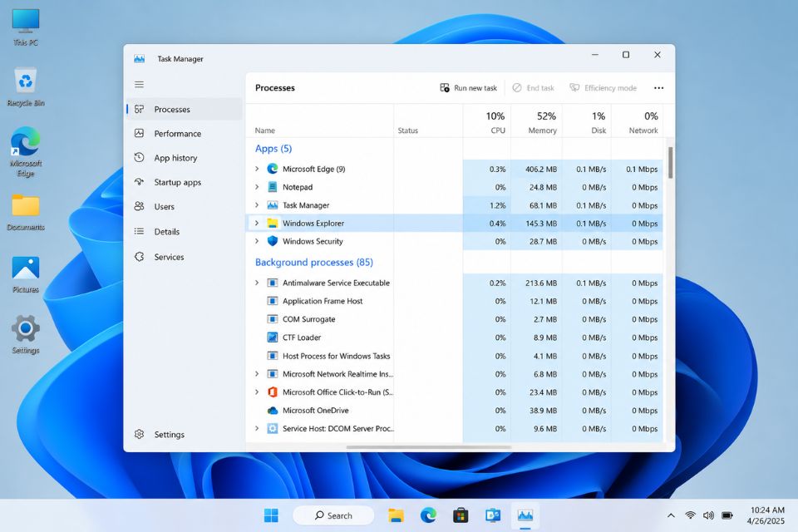
Task: Sort by the Network column header
Action: click(638, 121)
